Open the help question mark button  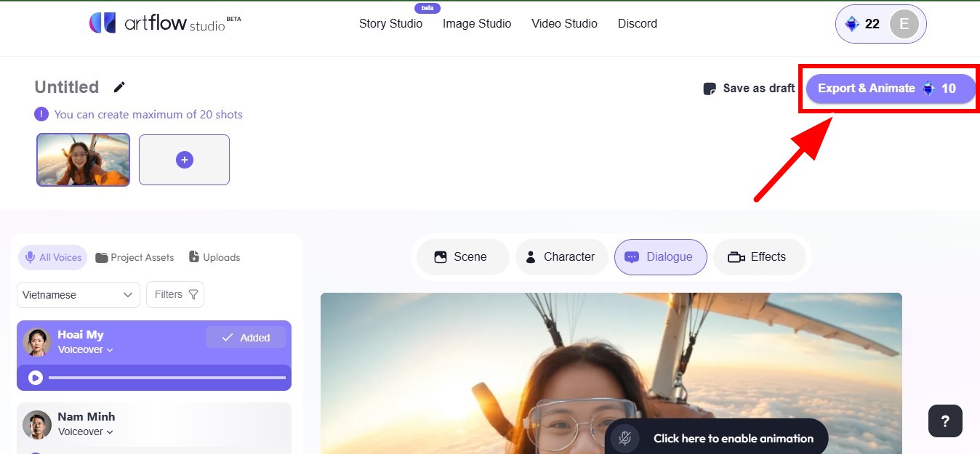(945, 421)
